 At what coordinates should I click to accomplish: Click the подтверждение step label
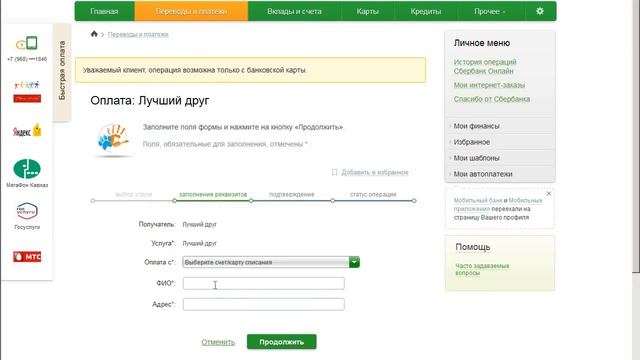[292, 194]
